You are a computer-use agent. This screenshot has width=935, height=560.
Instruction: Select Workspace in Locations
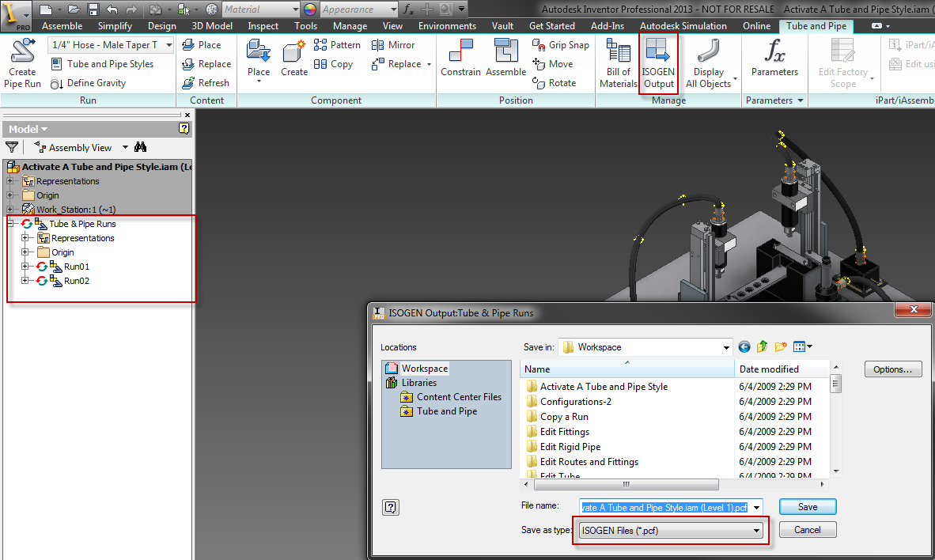(417, 368)
